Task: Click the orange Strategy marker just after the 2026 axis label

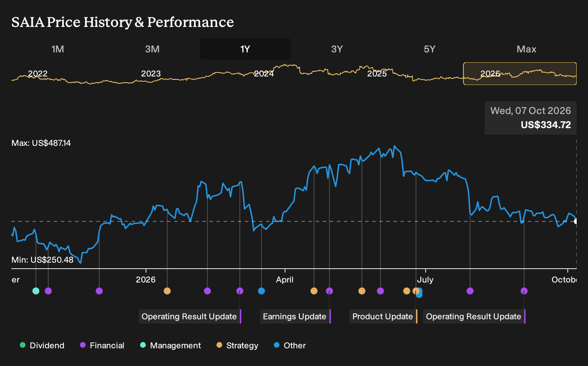Action: pyautogui.click(x=167, y=291)
